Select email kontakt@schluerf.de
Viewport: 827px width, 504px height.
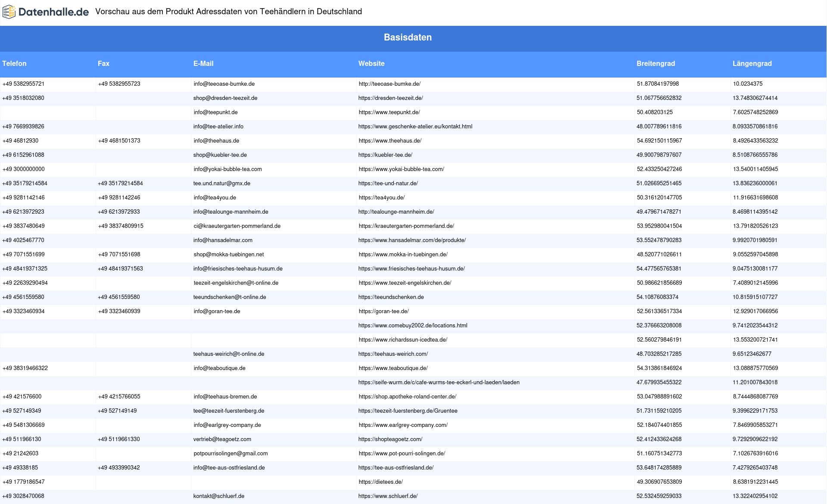(x=219, y=496)
